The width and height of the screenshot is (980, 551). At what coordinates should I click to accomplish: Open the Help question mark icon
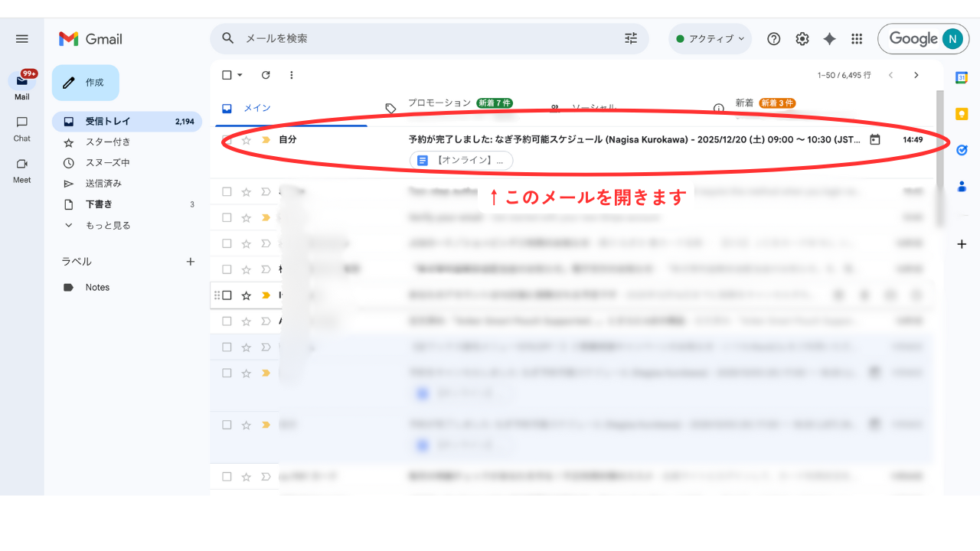coord(773,39)
